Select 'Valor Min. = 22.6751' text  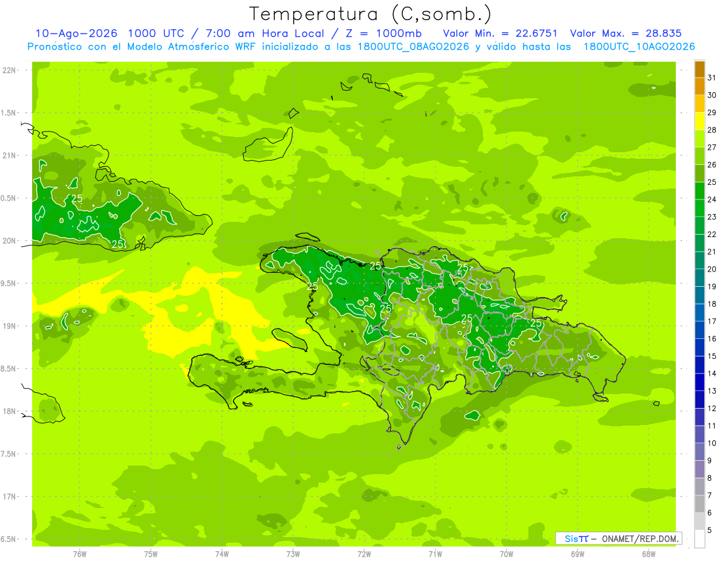pos(500,33)
